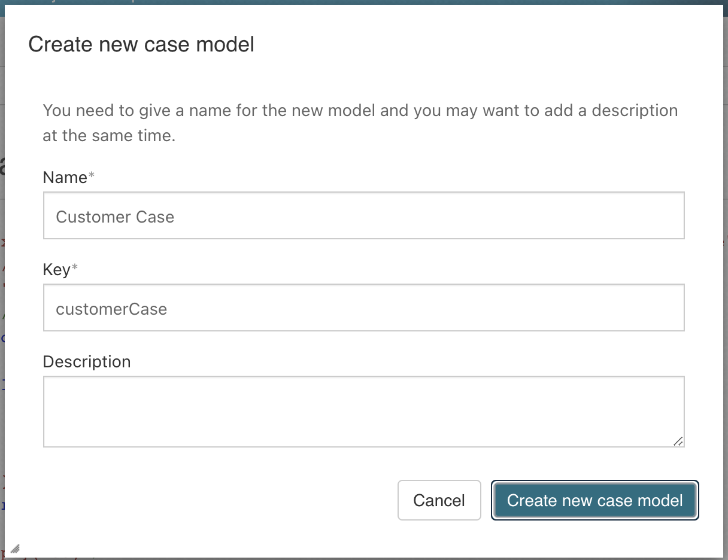The image size is (728, 560).
Task: Click the Create new case model button
Action: click(x=594, y=500)
